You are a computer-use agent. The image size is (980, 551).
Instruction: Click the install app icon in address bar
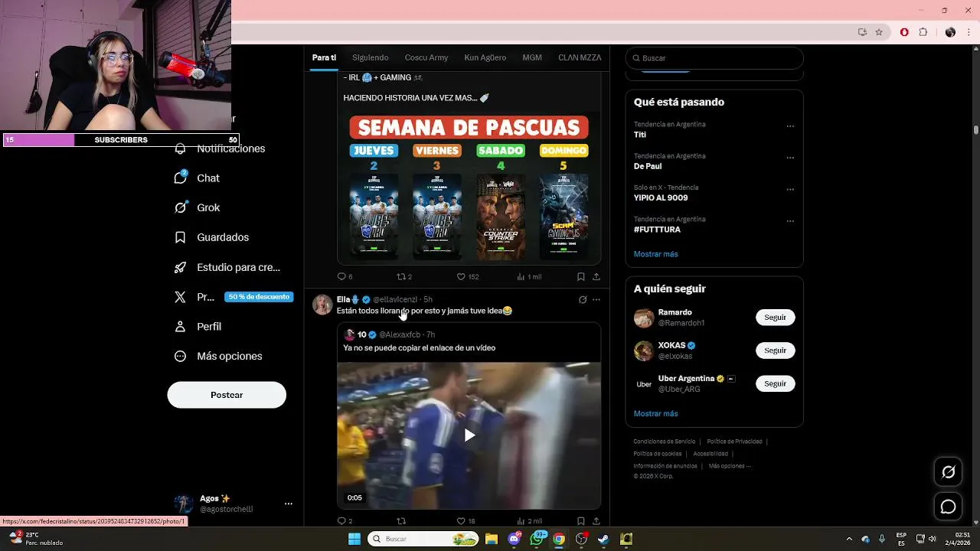[x=862, y=32]
